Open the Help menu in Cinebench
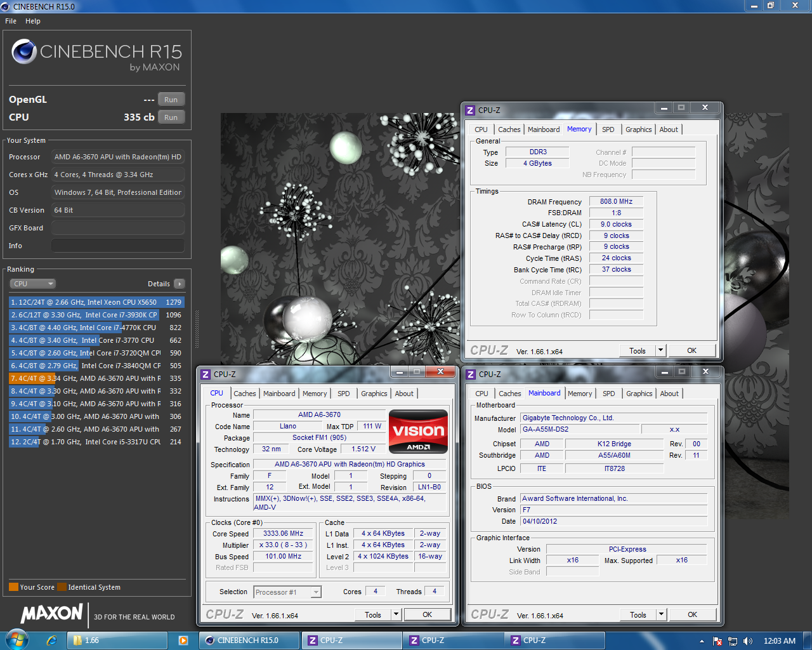Image resolution: width=812 pixels, height=650 pixels. pos(33,21)
